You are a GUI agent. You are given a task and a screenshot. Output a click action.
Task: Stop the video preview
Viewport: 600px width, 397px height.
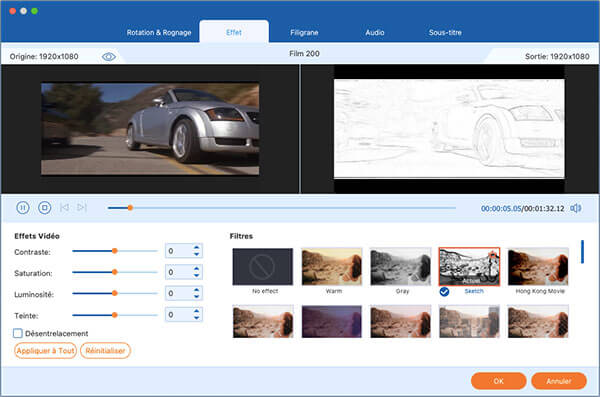point(44,208)
